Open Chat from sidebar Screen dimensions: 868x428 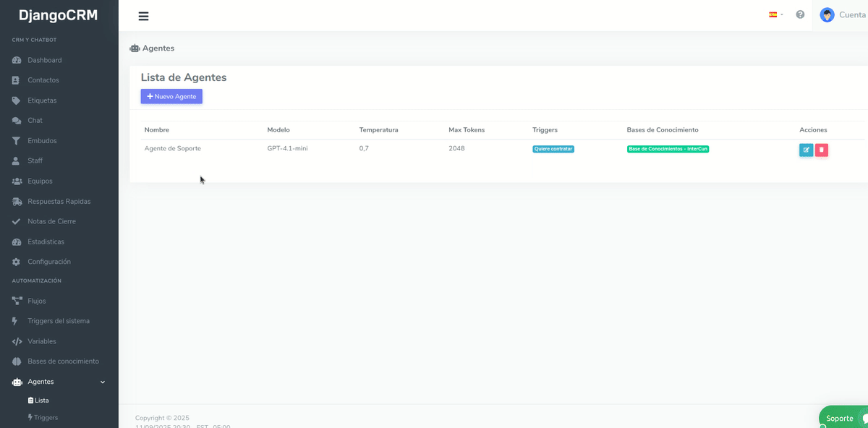click(35, 121)
